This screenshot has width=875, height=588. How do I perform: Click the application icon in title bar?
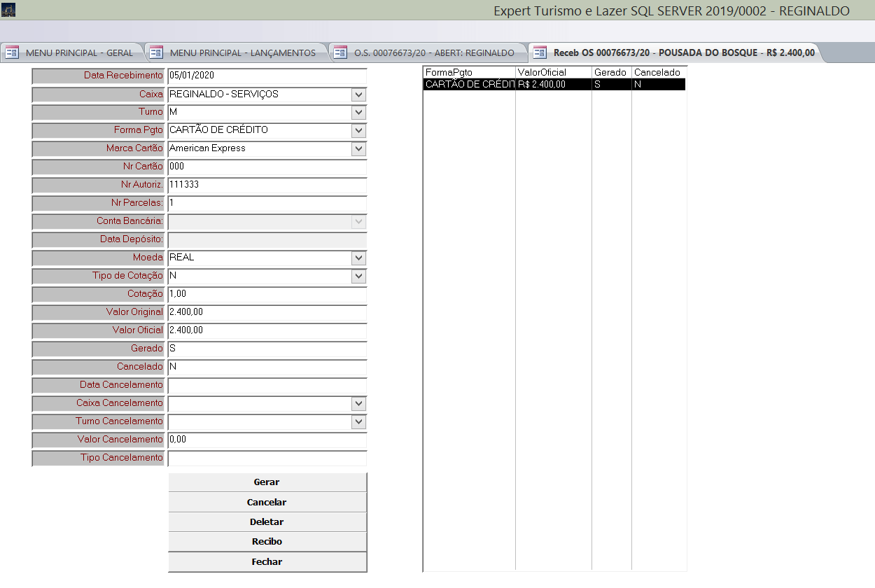coord(8,10)
